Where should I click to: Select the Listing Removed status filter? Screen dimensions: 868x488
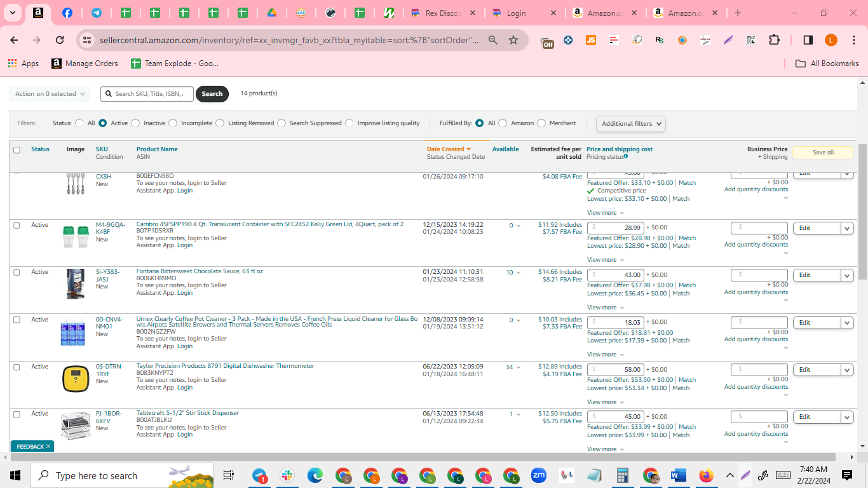click(x=220, y=123)
